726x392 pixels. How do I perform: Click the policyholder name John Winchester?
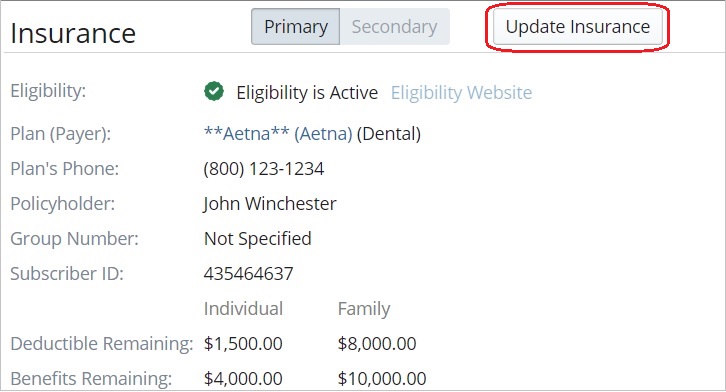[270, 204]
